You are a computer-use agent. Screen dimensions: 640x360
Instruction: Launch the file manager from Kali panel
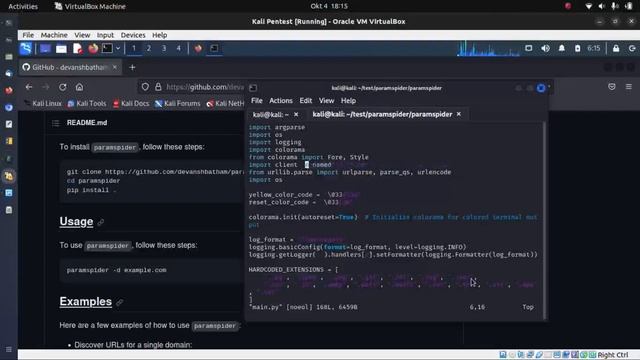click(x=61, y=49)
